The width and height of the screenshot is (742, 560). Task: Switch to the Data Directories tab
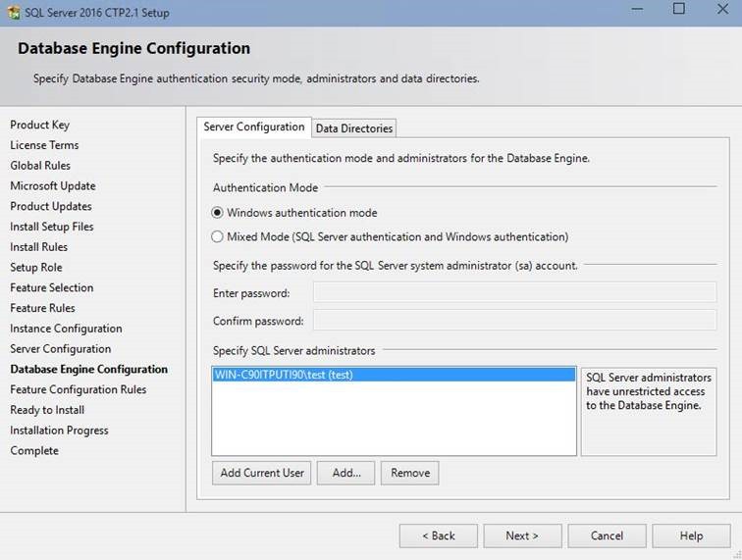coord(354,128)
